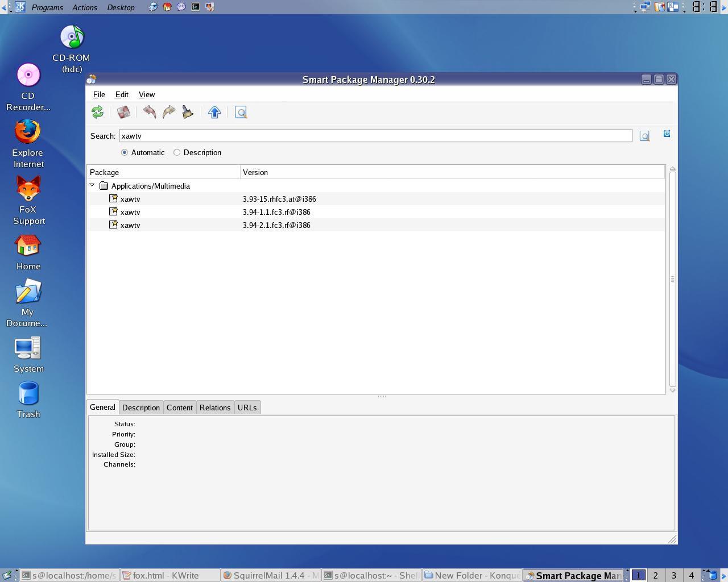Click the package list vertical scrollbar
Image resolution: width=728 pixels, height=582 pixels.
[x=673, y=279]
